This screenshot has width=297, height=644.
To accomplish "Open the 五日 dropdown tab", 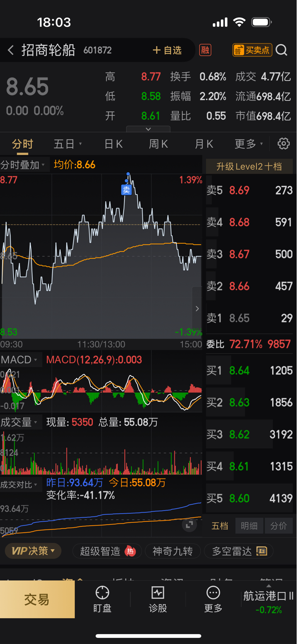I will pyautogui.click(x=68, y=144).
